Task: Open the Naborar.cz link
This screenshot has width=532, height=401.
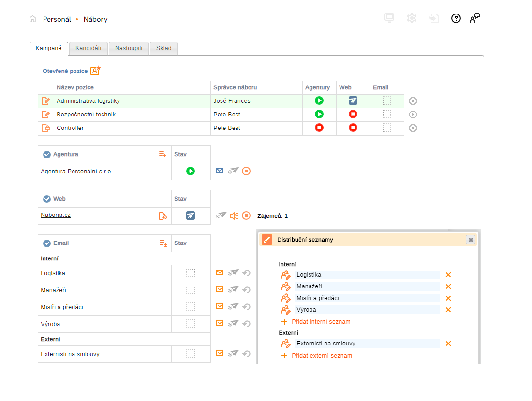Action: [x=56, y=215]
